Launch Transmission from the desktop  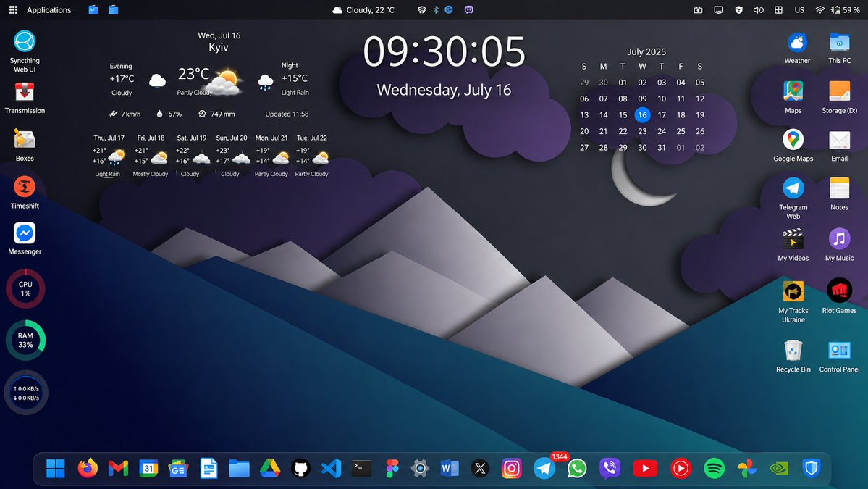(x=25, y=98)
